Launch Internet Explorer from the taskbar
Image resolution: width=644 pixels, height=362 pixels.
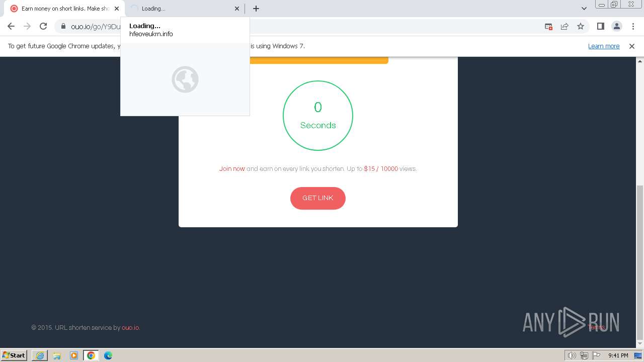[x=40, y=355]
